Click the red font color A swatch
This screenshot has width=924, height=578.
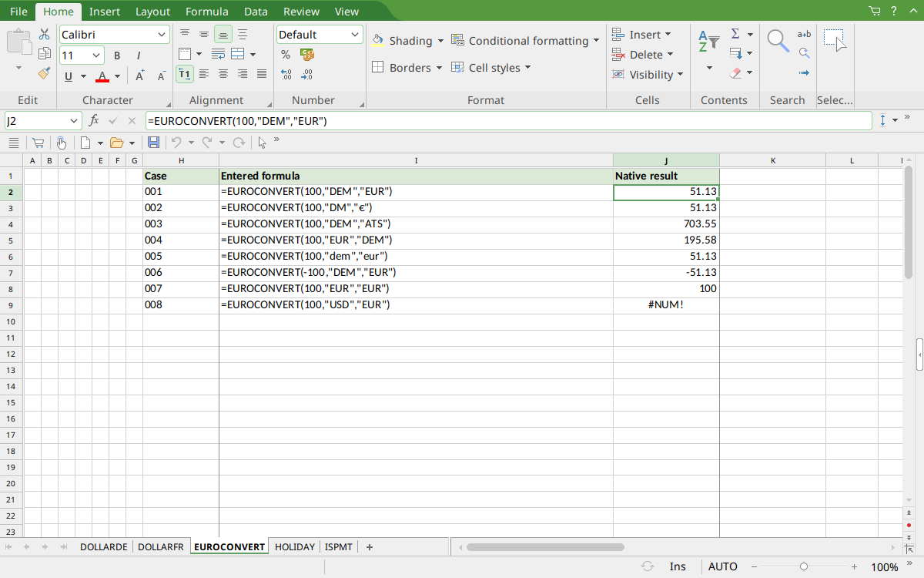(x=102, y=76)
